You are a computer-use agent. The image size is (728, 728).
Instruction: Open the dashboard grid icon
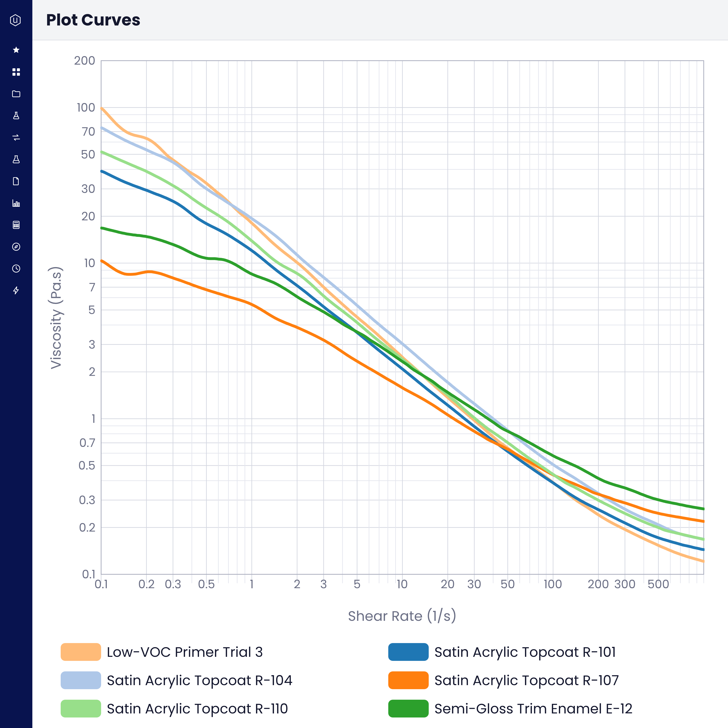point(16,72)
